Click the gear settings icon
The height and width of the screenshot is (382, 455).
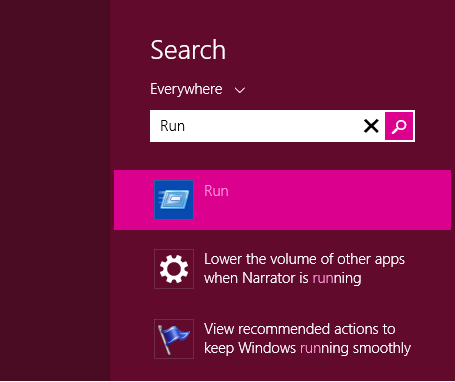point(174,269)
